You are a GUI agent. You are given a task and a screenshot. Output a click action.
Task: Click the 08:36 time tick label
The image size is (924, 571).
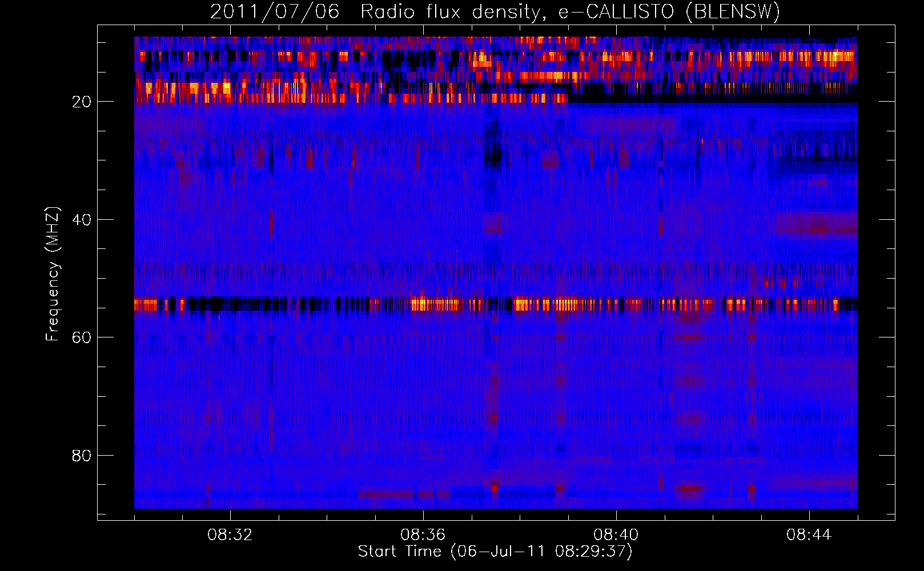coord(423,535)
